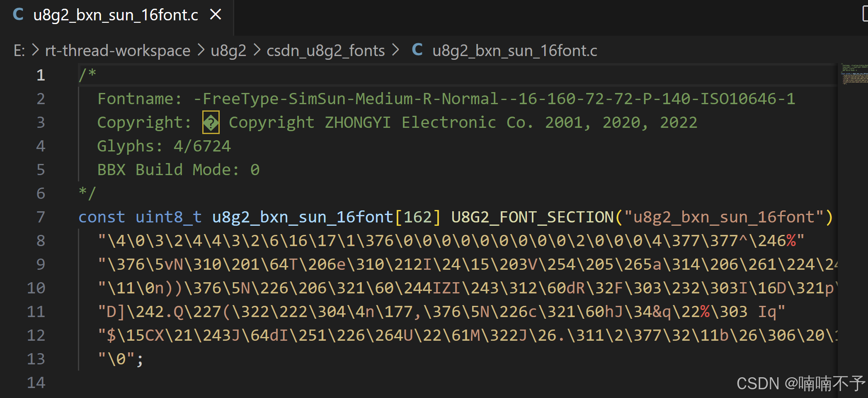
Task: Switch to the u8g2_bxn_sun_16font.c tab
Action: click(115, 15)
